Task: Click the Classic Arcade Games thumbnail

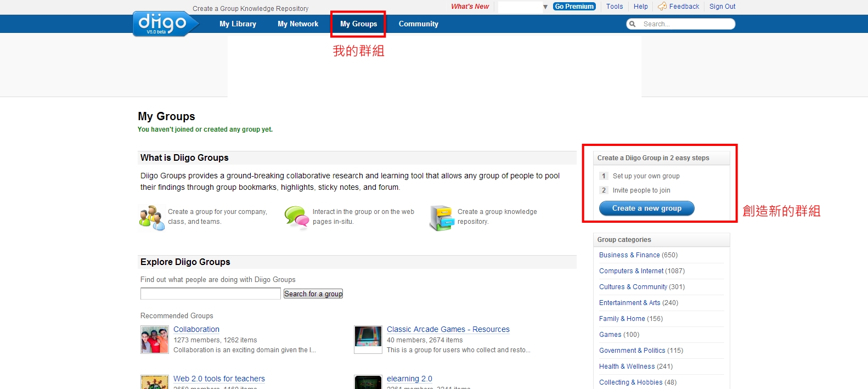Action: coord(368,340)
